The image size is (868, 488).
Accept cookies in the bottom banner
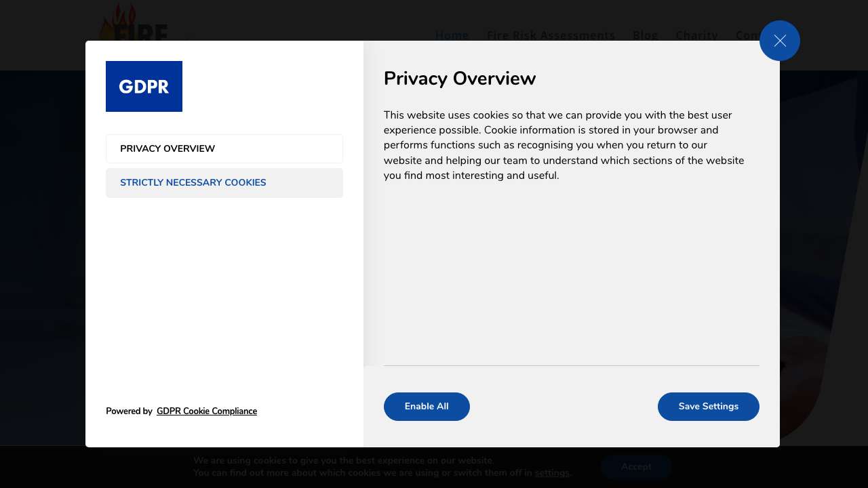(x=635, y=467)
